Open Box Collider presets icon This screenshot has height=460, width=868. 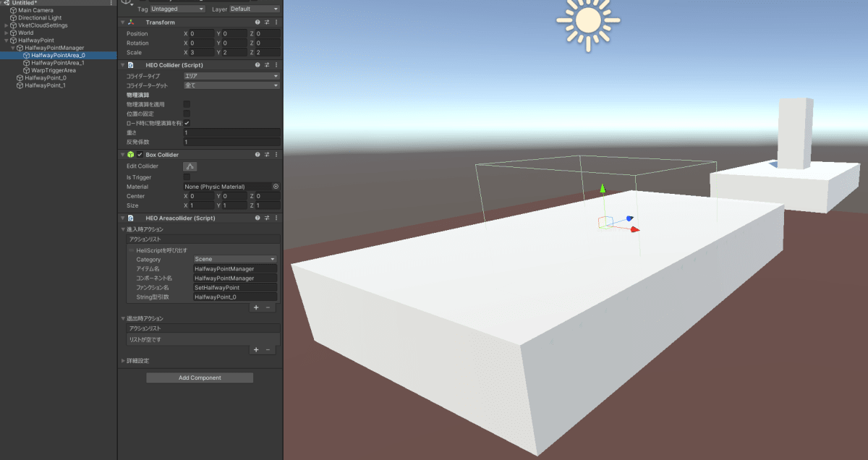[267, 155]
